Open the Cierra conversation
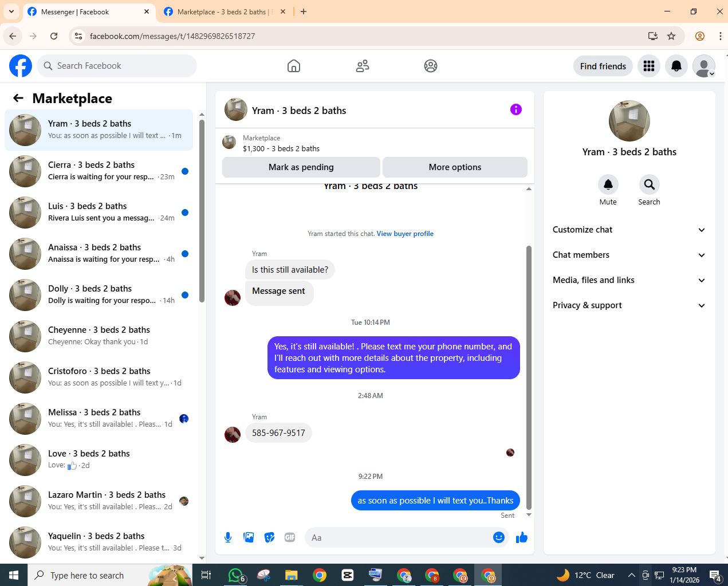The height and width of the screenshot is (586, 728). [99, 171]
